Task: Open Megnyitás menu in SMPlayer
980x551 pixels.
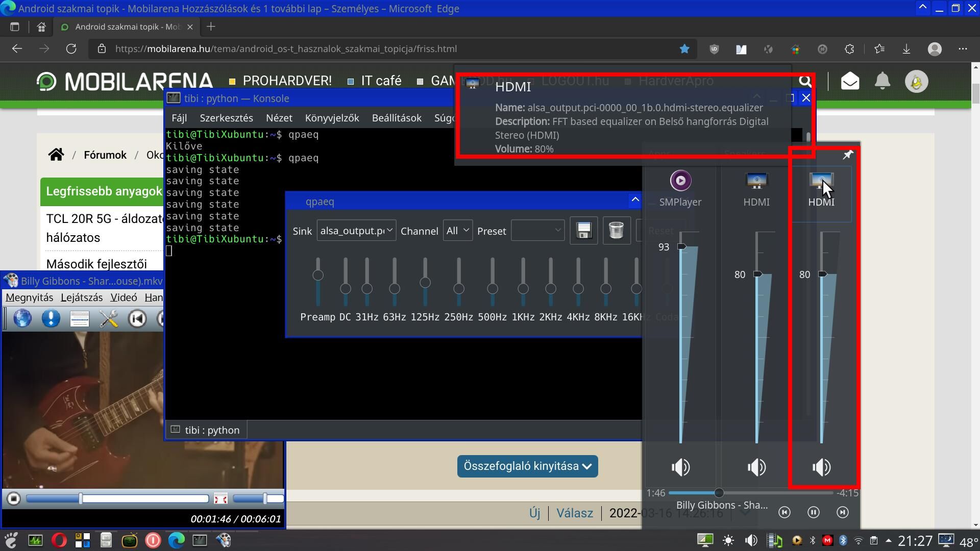Action: point(30,297)
